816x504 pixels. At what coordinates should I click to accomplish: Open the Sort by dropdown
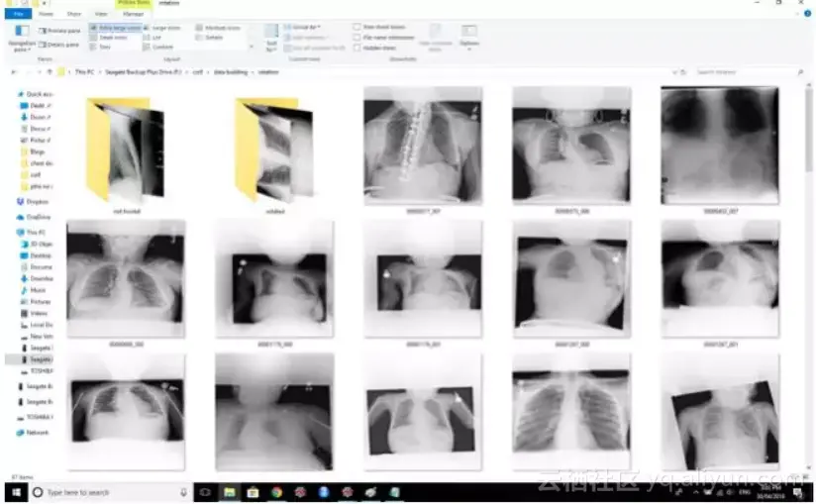tap(271, 38)
